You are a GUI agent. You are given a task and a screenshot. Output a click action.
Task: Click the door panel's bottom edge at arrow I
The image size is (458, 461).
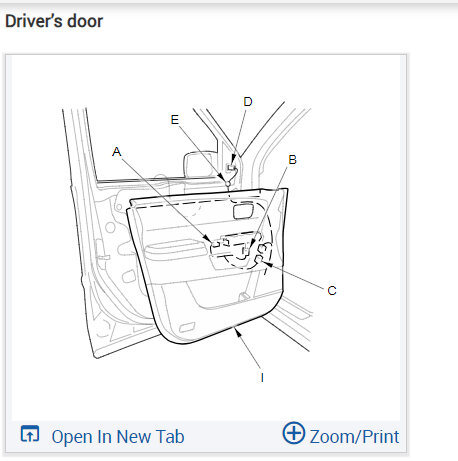tap(234, 328)
